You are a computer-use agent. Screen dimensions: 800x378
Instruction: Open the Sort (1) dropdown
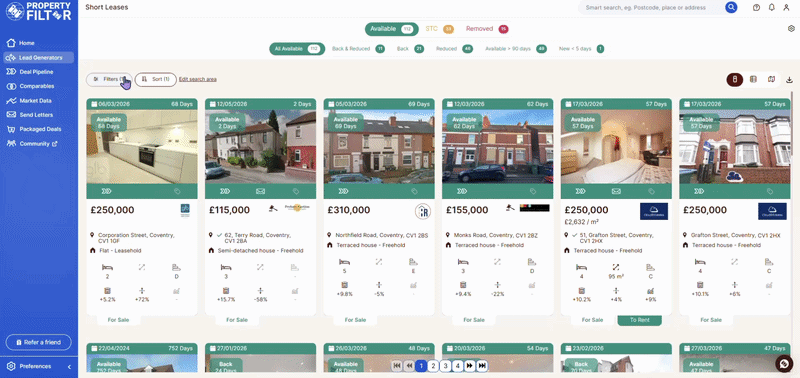tap(156, 80)
